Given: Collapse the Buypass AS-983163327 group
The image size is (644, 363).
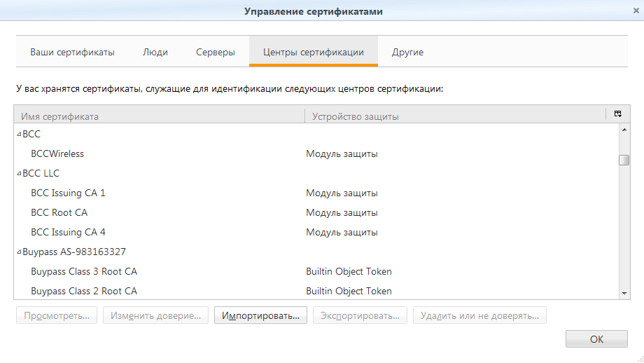Looking at the screenshot, I should click(x=19, y=252).
